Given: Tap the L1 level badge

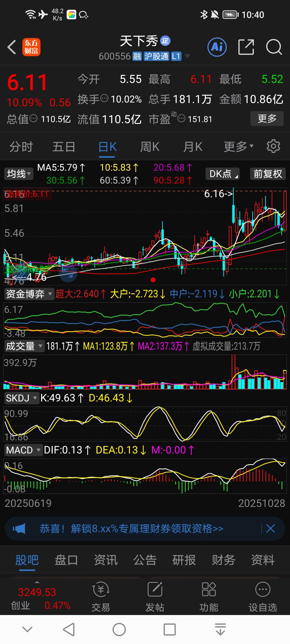Looking at the screenshot, I should click(x=176, y=56).
